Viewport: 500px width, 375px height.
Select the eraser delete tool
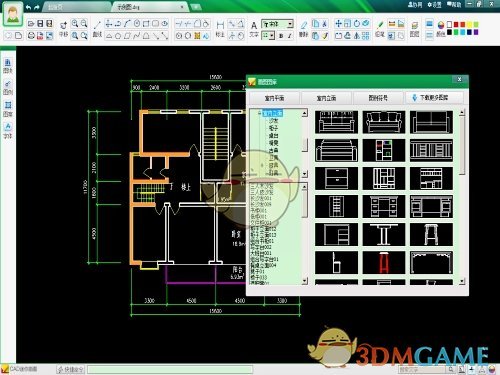[303, 25]
